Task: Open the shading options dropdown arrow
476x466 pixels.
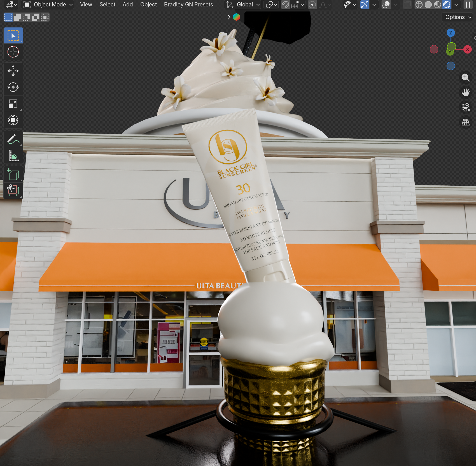Action: [x=456, y=4]
